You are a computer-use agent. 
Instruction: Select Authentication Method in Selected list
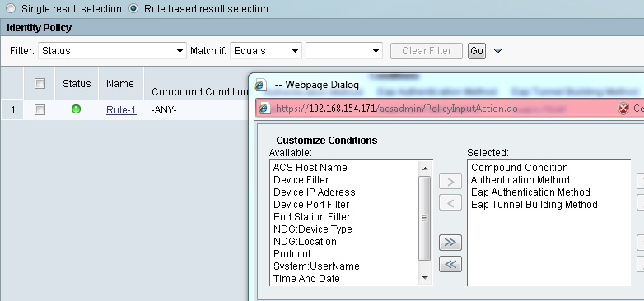pyautogui.click(x=520, y=179)
